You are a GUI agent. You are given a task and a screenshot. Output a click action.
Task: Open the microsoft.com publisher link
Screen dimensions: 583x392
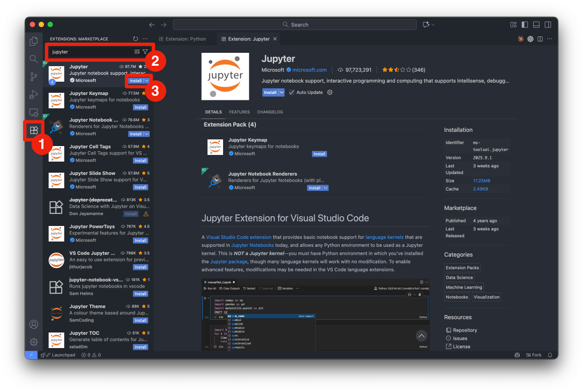309,70
